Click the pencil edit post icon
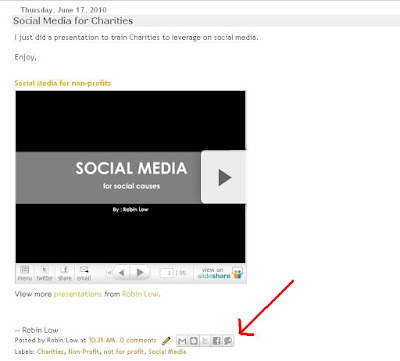Screen dimensions: 400x361 coord(166,341)
